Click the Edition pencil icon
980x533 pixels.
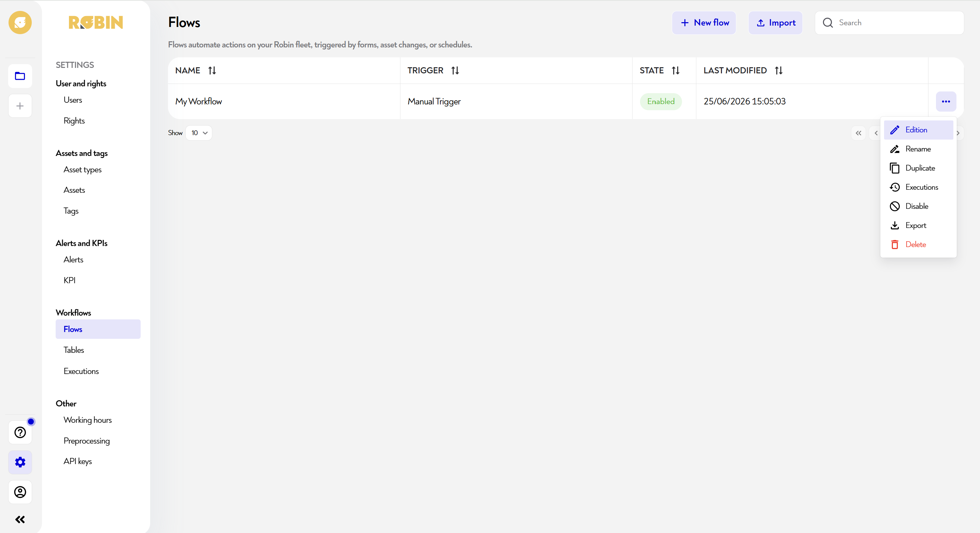click(895, 130)
